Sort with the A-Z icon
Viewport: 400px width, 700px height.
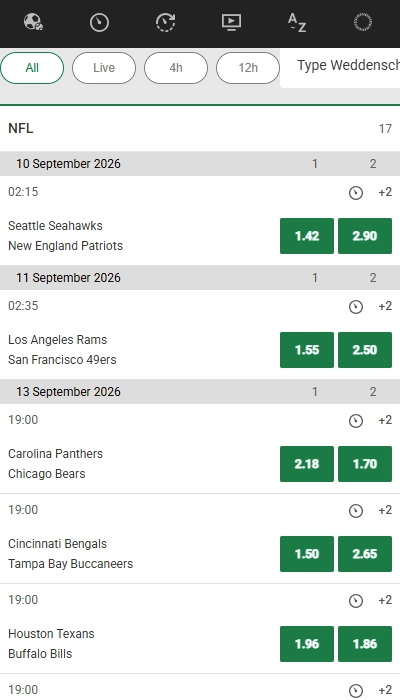coord(297,22)
